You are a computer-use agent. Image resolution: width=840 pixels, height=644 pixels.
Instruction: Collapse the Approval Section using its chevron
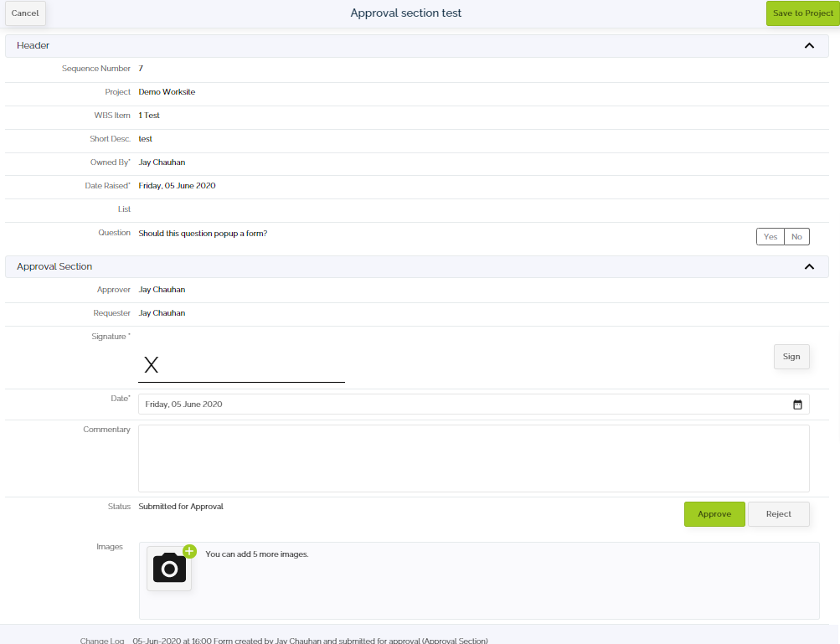click(x=809, y=266)
